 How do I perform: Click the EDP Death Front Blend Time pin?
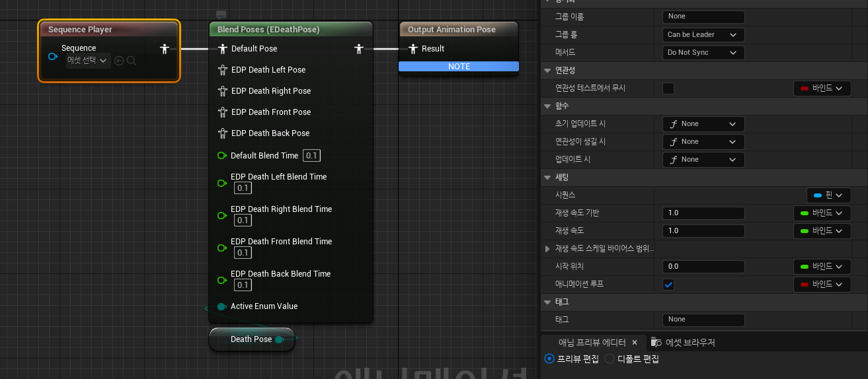222,248
